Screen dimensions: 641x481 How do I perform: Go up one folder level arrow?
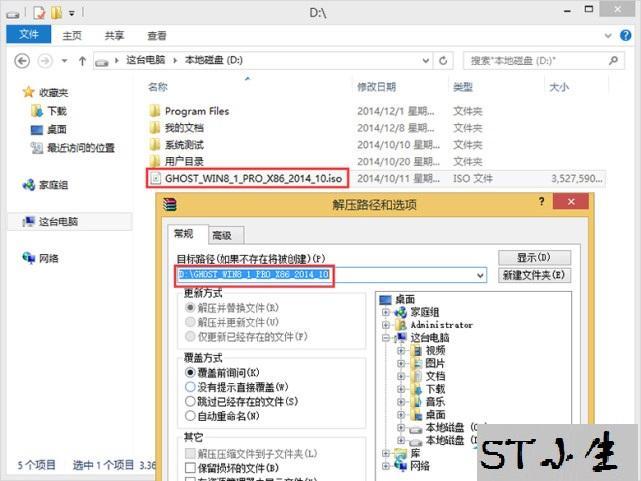pyautogui.click(x=82, y=61)
